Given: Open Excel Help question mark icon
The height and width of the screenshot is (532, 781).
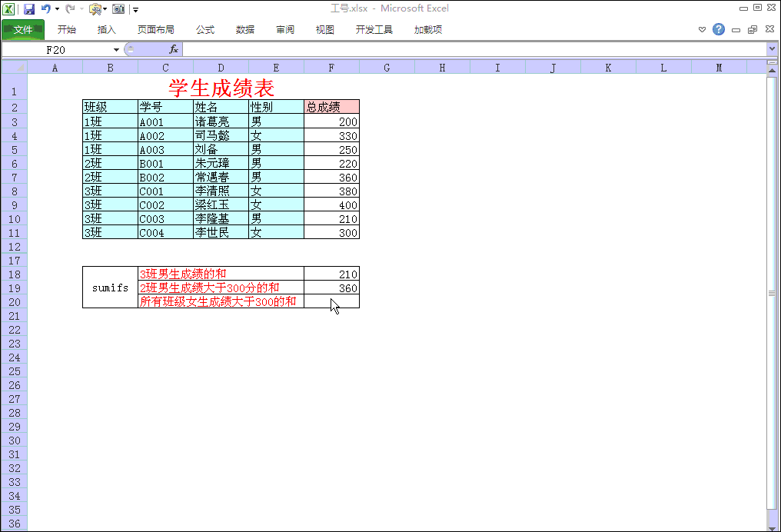Looking at the screenshot, I should pyautogui.click(x=718, y=29).
